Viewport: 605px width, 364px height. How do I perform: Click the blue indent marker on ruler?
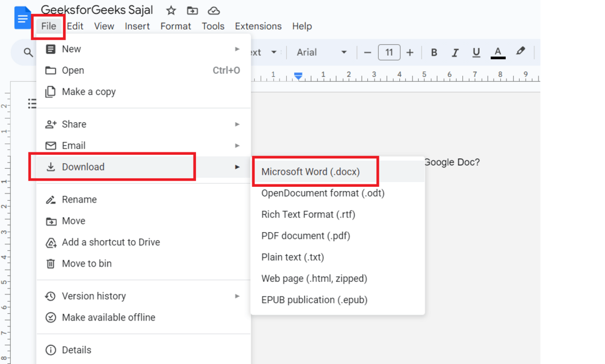coord(298,76)
